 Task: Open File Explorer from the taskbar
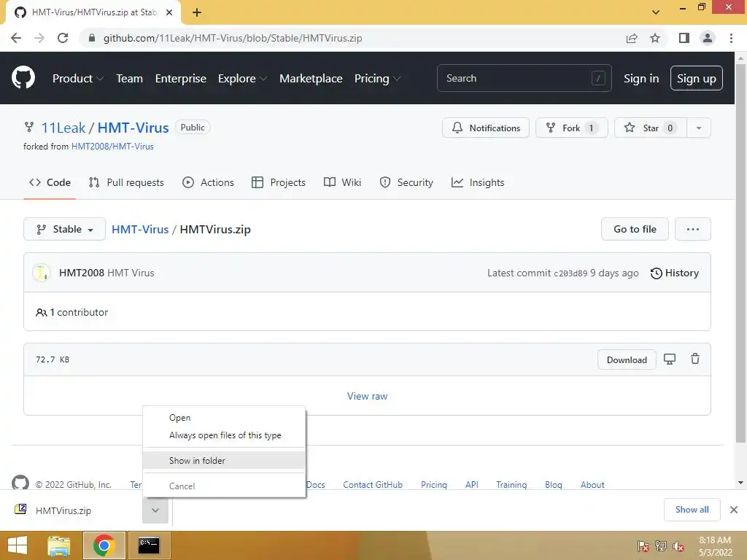pyautogui.click(x=59, y=545)
